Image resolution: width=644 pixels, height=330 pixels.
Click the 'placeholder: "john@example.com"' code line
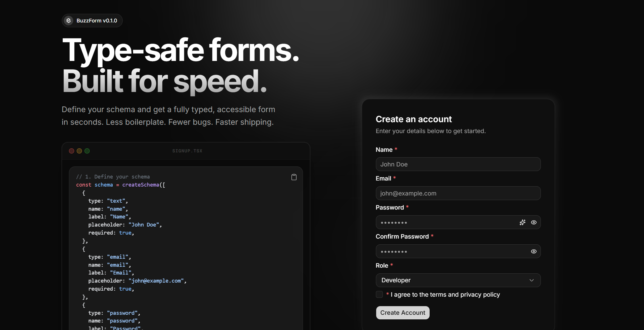(x=137, y=281)
